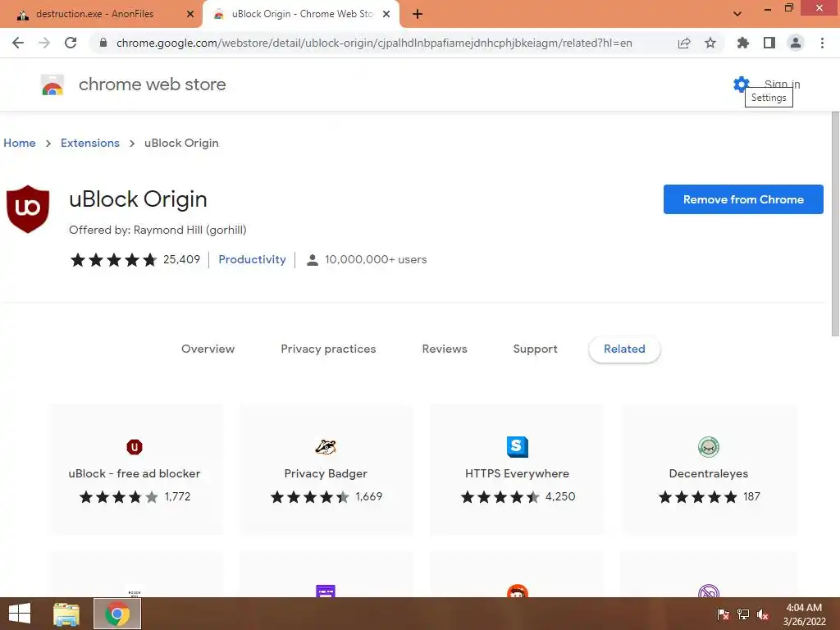The height and width of the screenshot is (630, 840).
Task: Open the Privacy practices tab
Action: 328,349
